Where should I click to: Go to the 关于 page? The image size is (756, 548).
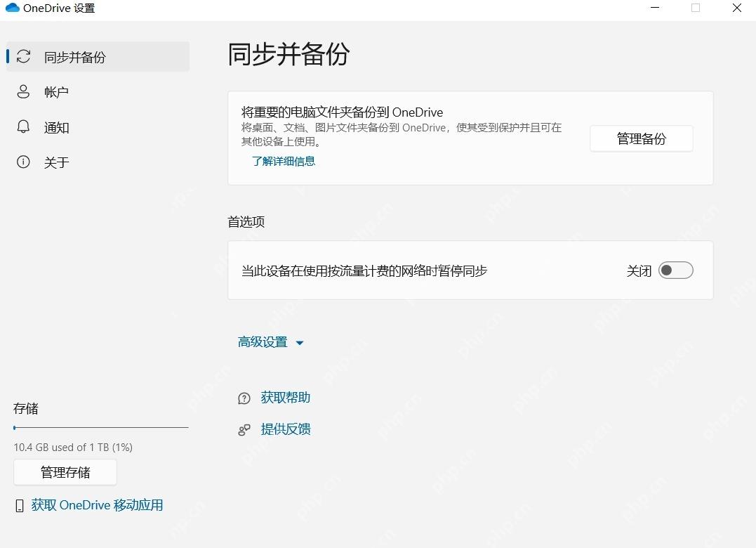98,162
